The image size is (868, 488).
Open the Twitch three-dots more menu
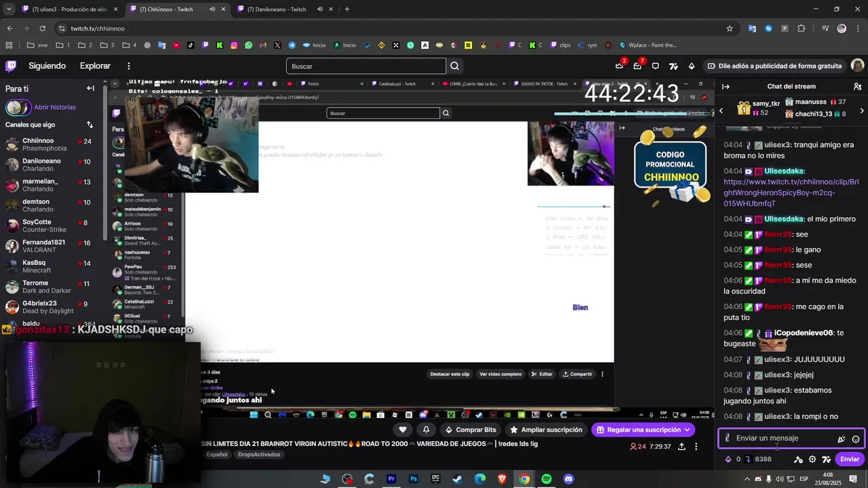coord(128,66)
